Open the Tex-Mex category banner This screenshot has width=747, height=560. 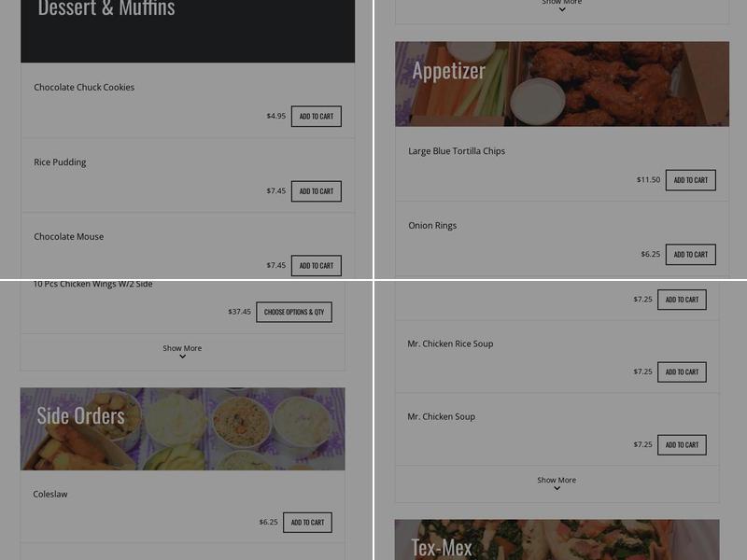click(x=557, y=540)
